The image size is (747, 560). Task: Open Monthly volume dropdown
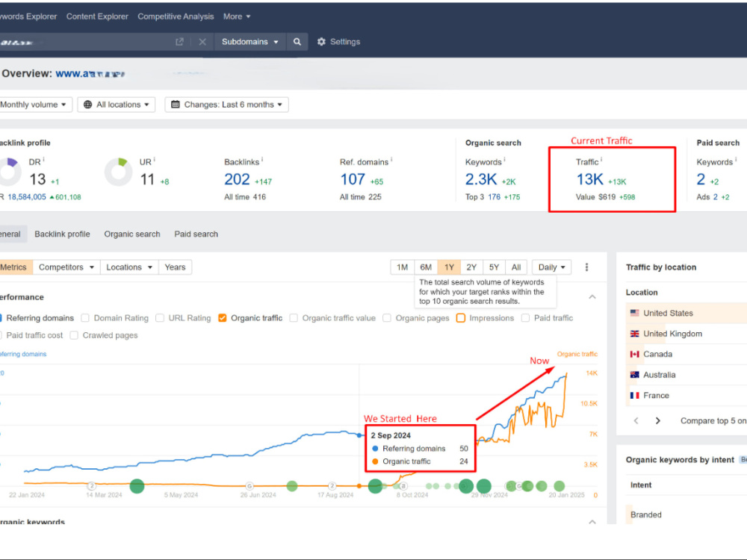point(34,105)
